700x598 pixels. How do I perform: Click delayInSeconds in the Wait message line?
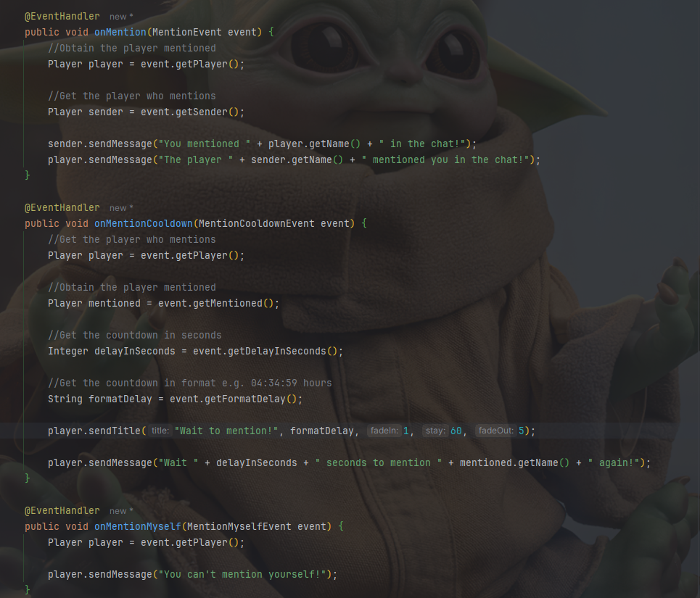(257, 463)
